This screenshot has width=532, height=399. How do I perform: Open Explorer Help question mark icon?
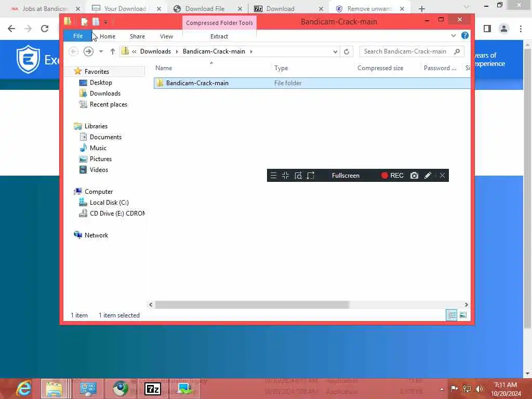(x=465, y=35)
